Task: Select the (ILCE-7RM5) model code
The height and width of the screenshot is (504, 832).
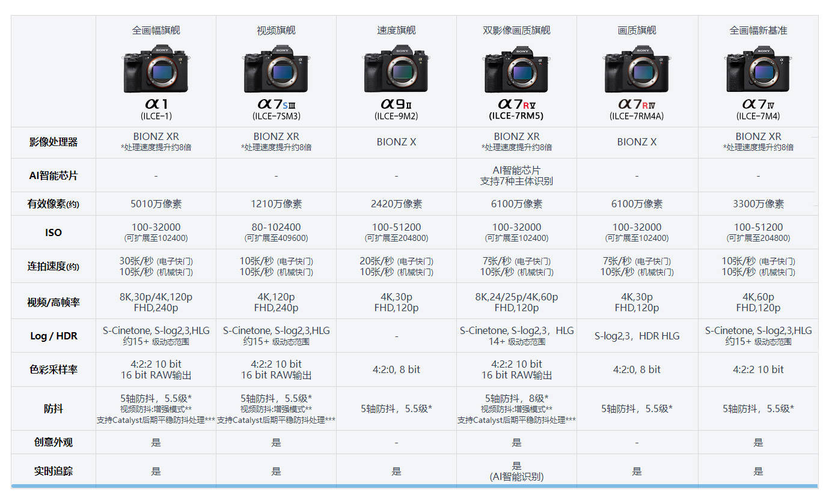Action: point(517,116)
